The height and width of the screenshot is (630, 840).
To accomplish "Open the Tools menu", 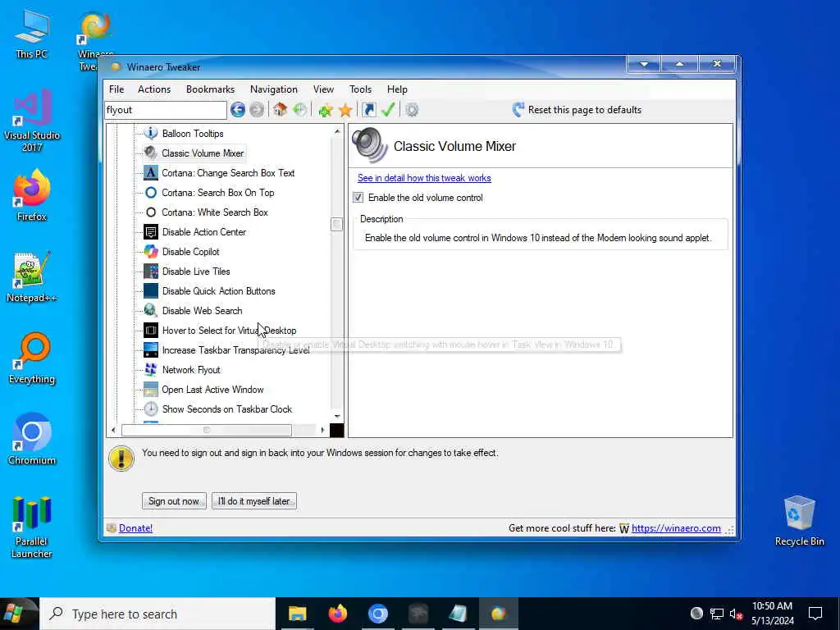I will click(361, 89).
